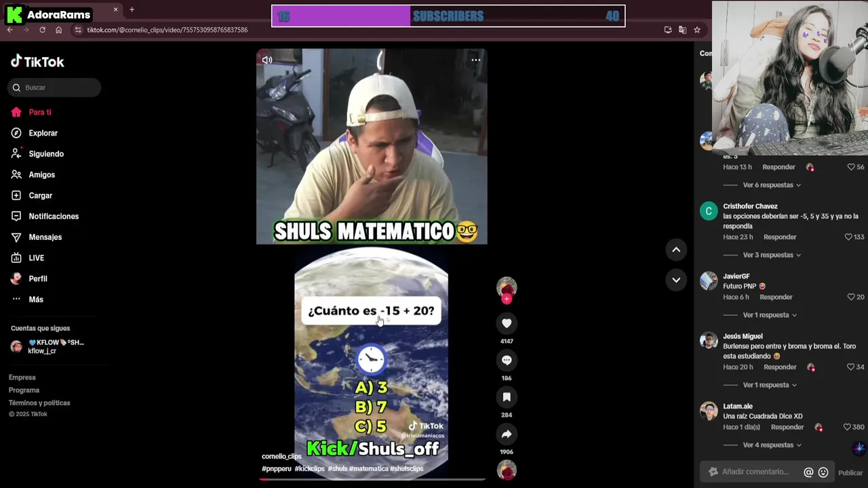This screenshot has width=868, height=488.
Task: Share the video using the arrow icon
Action: [507, 434]
